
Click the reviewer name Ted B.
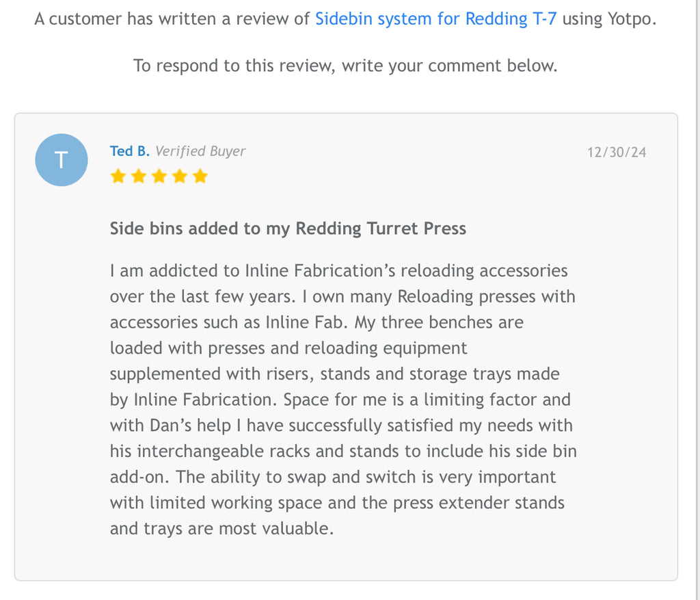click(129, 151)
